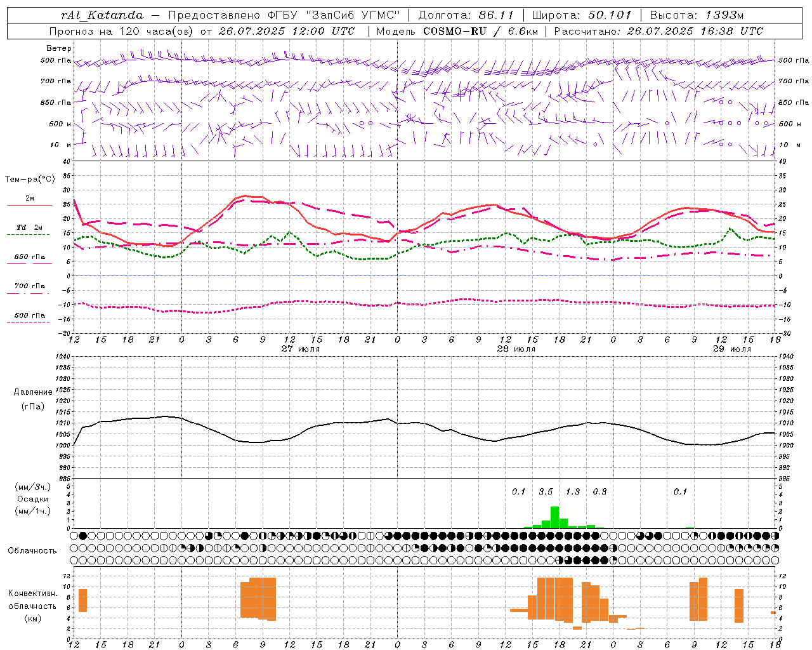This screenshot has width=812, height=650.
Task: Click the 'Облачность' cloud cover label
Action: coord(32,551)
